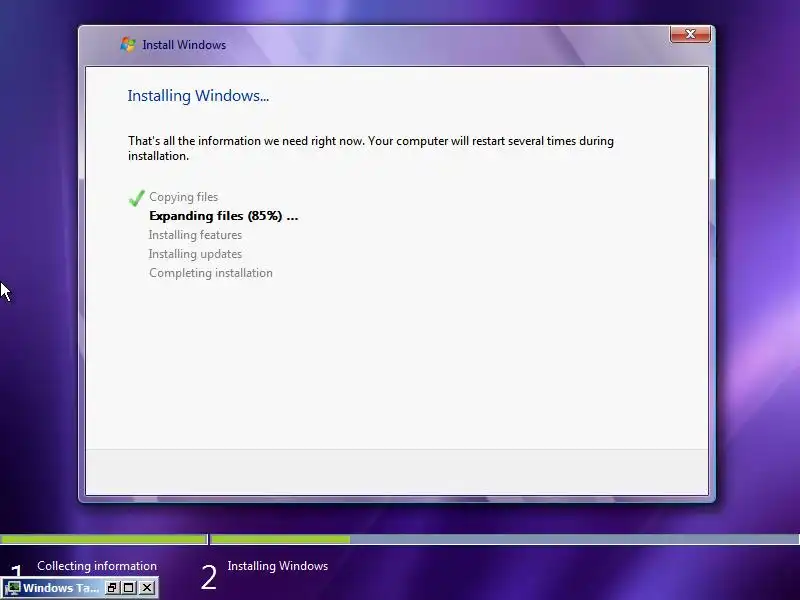Click the Windows flag logo in title bar

coord(128,44)
